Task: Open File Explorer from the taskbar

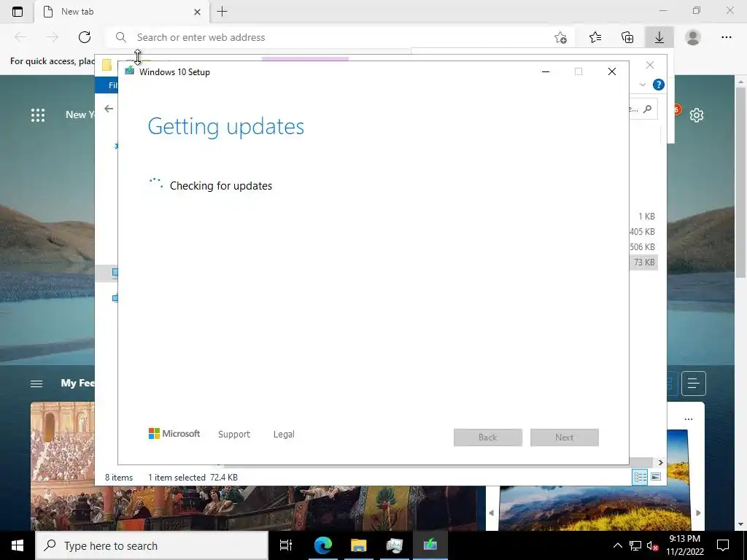Action: click(x=358, y=545)
